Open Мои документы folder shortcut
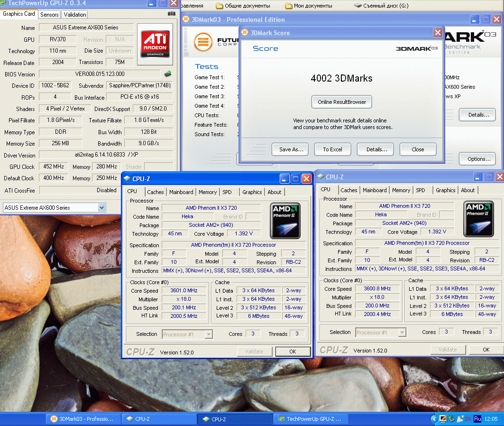This screenshot has height=426, width=504. [309, 6]
